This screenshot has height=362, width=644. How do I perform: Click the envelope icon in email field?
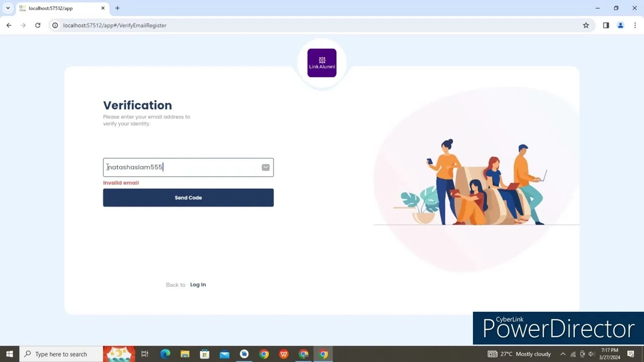pyautogui.click(x=266, y=167)
